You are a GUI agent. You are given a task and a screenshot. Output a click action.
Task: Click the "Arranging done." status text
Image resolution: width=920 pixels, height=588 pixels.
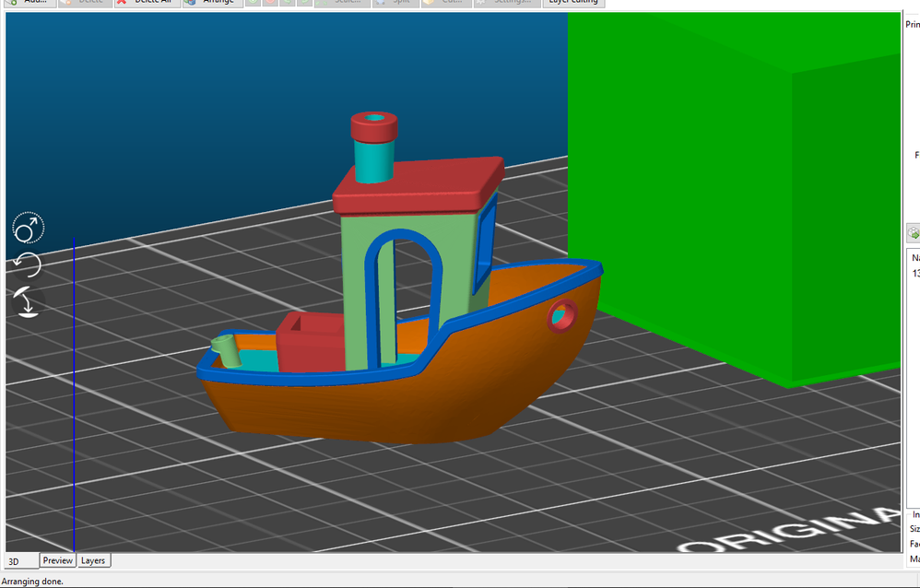[32, 582]
